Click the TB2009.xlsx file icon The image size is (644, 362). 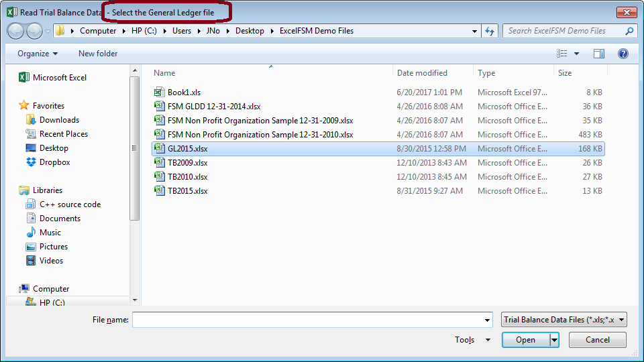tap(160, 162)
